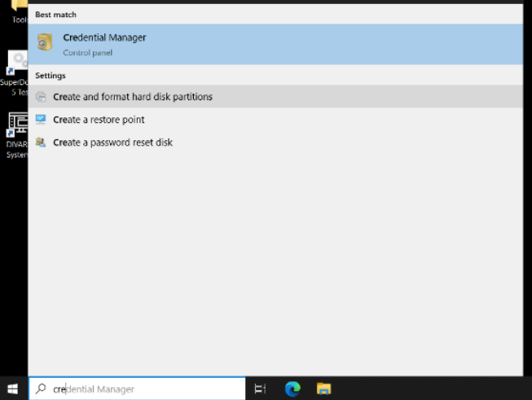The height and width of the screenshot is (400, 532).
Task: Open Create a password reset disk
Action: click(x=275, y=142)
